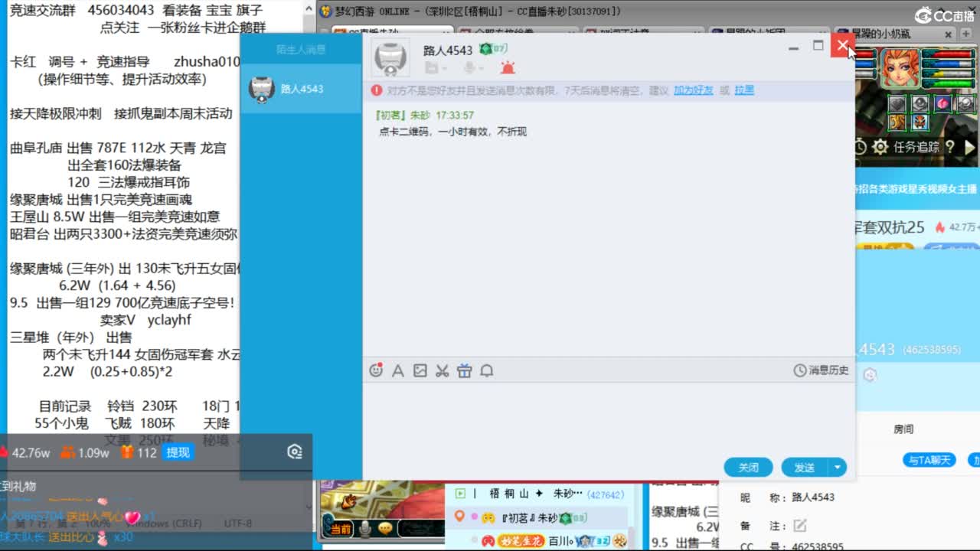Click 路人4543 avatar in chat header

point(391,58)
